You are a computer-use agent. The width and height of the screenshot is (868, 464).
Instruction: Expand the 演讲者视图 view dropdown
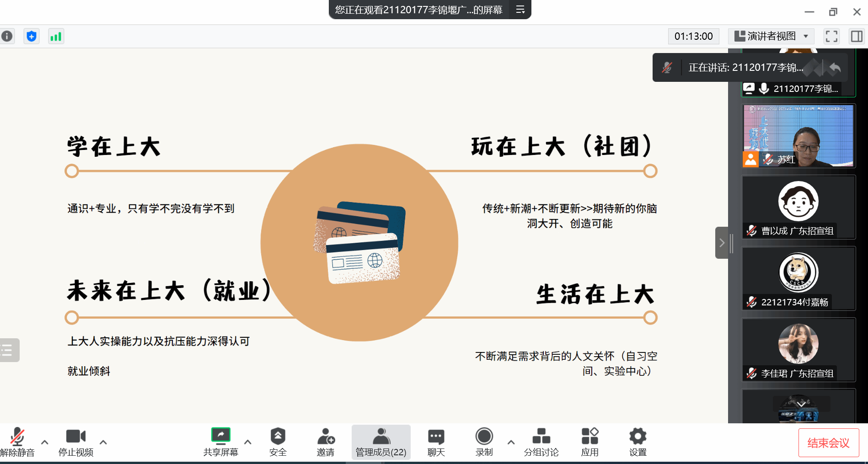click(x=771, y=36)
